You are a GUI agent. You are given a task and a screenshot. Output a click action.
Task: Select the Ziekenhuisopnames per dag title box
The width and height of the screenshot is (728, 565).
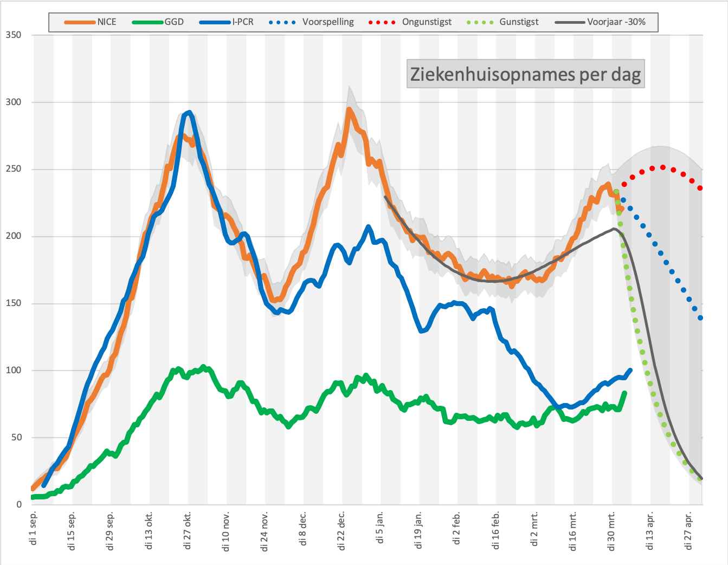(x=526, y=74)
